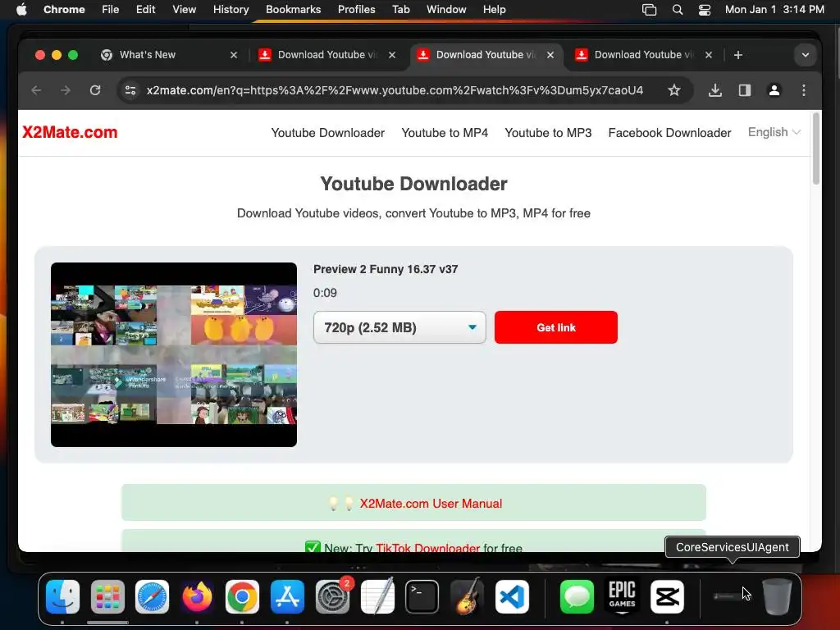The height and width of the screenshot is (630, 840).
Task: Click the video preview thumbnail
Action: (x=174, y=354)
